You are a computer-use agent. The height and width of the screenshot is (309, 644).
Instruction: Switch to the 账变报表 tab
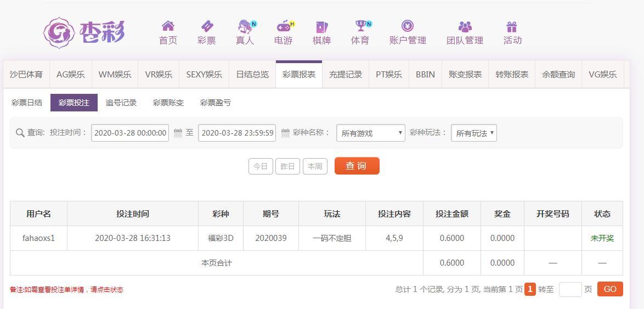pyautogui.click(x=465, y=75)
